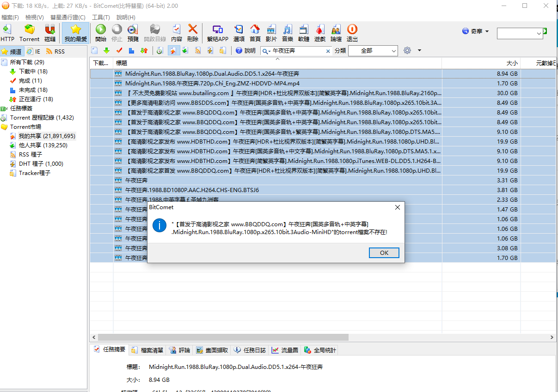Sort by the 大小 column header
The image size is (558, 392).
coord(481,63)
